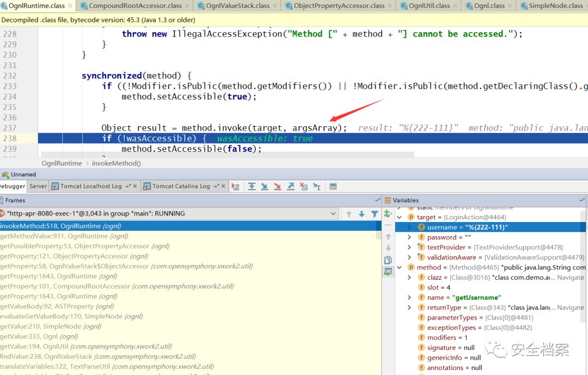The image size is (588, 375).
Task: Open the Evaluate Expression calculator icon
Action: point(333,186)
